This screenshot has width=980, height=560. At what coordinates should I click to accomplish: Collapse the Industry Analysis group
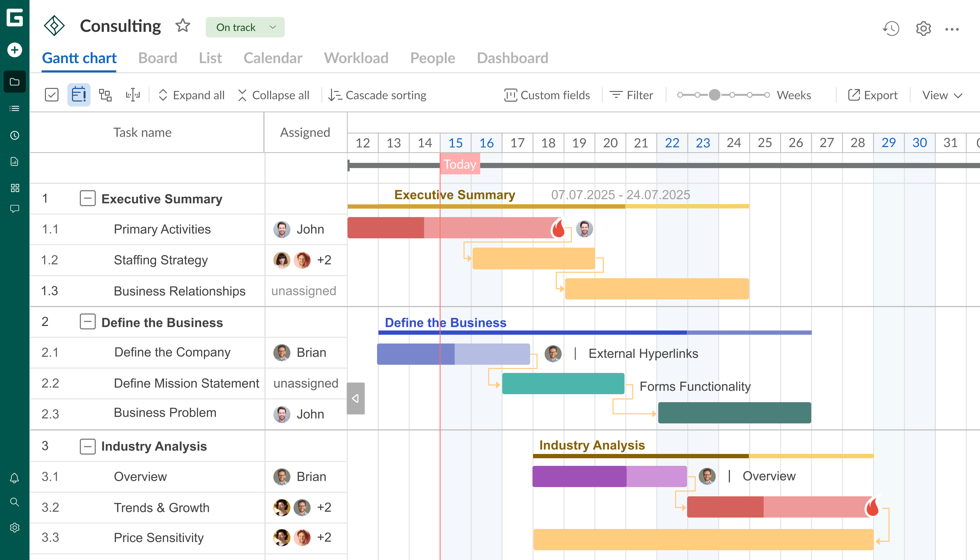[x=88, y=447]
